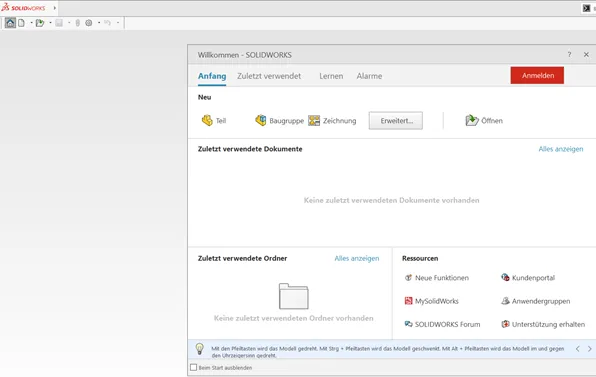Create a new Teil part
Screen dimensions: 596x377
coord(214,120)
